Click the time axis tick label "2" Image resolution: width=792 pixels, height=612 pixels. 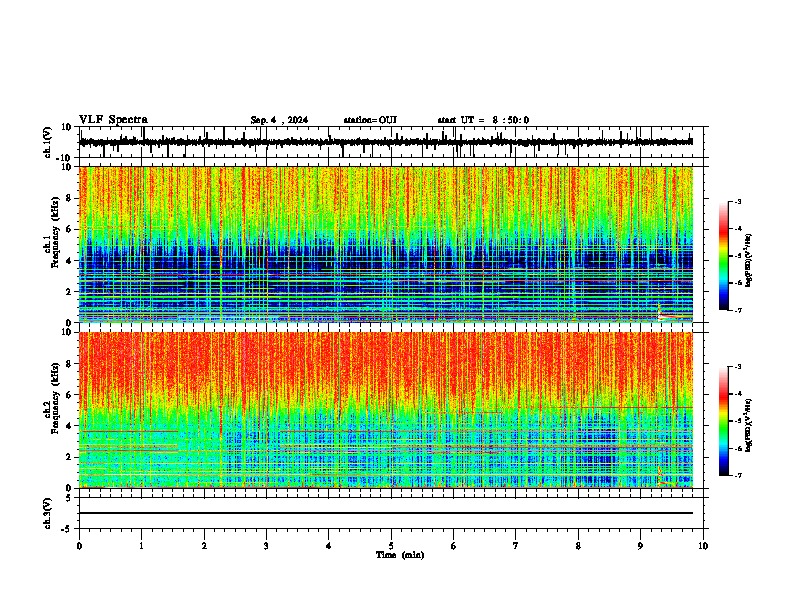tap(204, 546)
